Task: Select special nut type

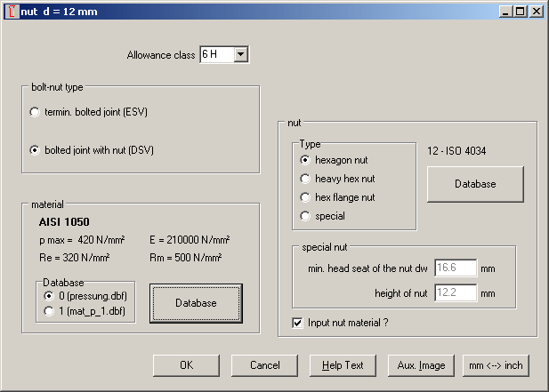Action: click(306, 216)
